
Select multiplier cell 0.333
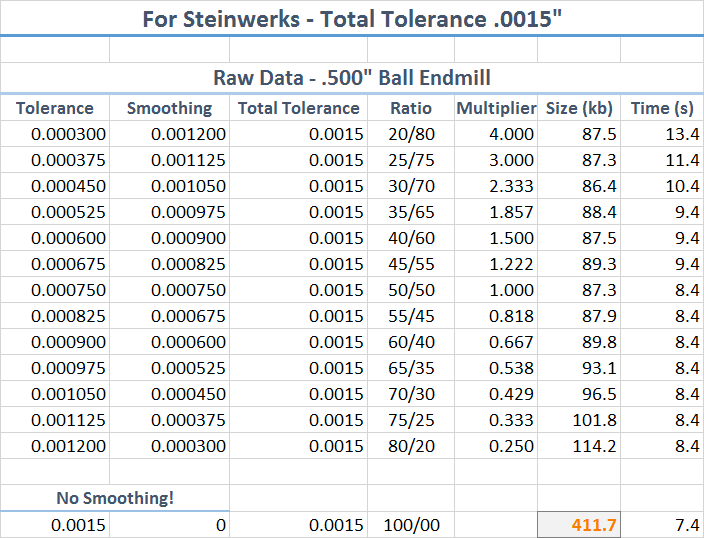point(496,420)
